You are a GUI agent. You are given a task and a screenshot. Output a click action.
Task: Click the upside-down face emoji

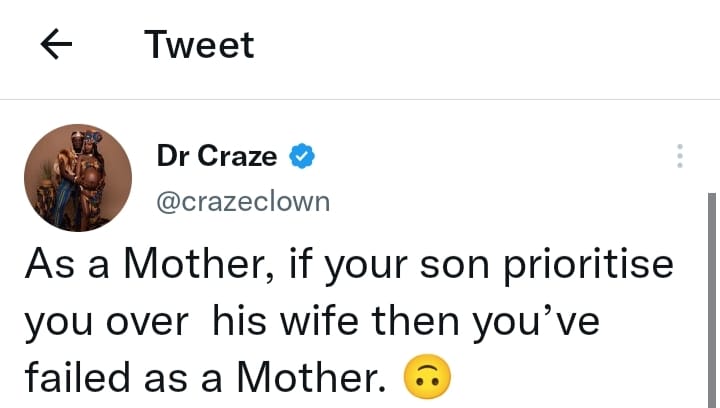pos(425,376)
